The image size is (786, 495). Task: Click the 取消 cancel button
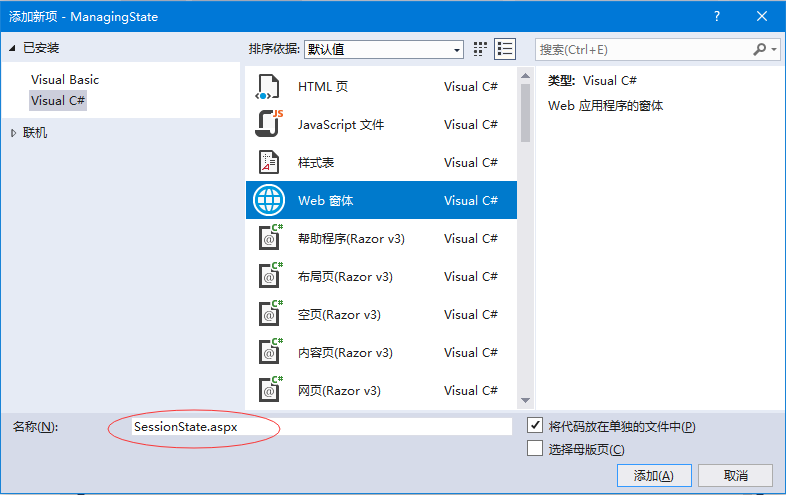[735, 476]
